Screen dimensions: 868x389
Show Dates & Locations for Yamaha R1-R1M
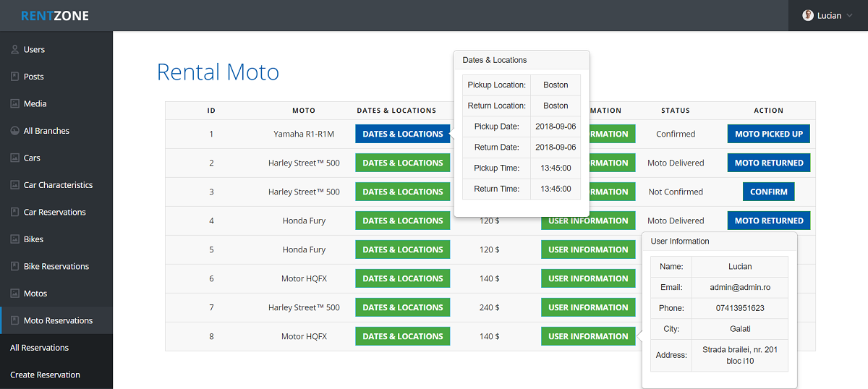(402, 134)
